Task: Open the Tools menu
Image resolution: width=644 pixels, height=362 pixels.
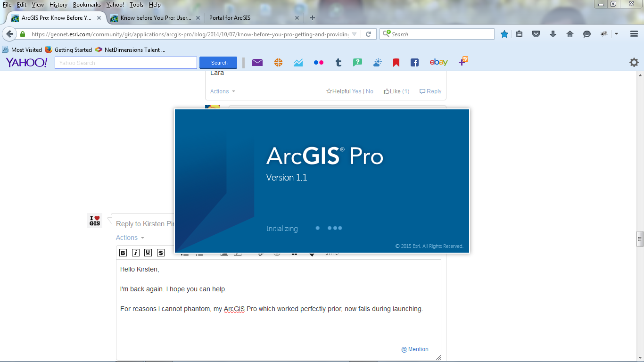Action: tap(136, 5)
